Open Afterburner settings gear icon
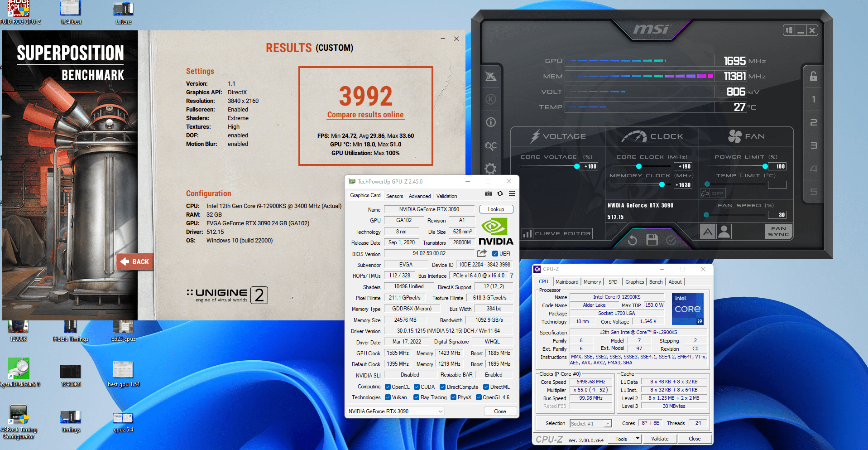 pyautogui.click(x=491, y=169)
